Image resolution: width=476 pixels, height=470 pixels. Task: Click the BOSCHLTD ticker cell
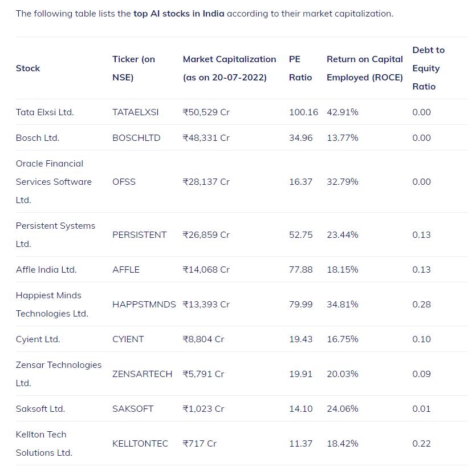(136, 138)
